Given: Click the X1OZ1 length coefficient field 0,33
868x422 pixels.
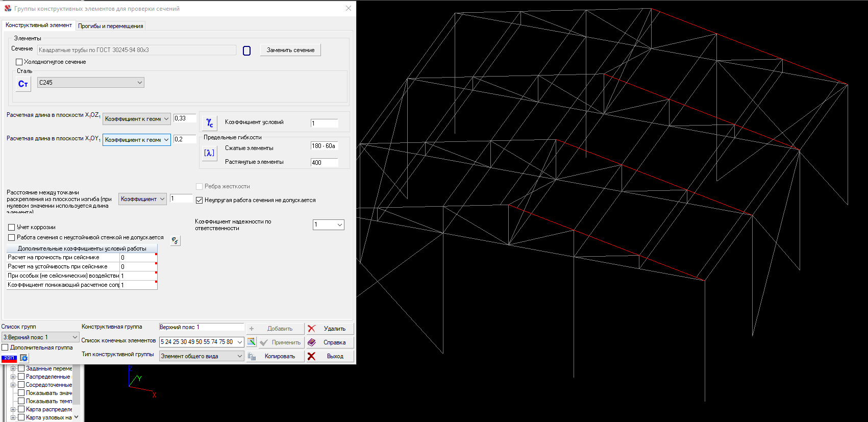Looking at the screenshot, I should coord(185,118).
